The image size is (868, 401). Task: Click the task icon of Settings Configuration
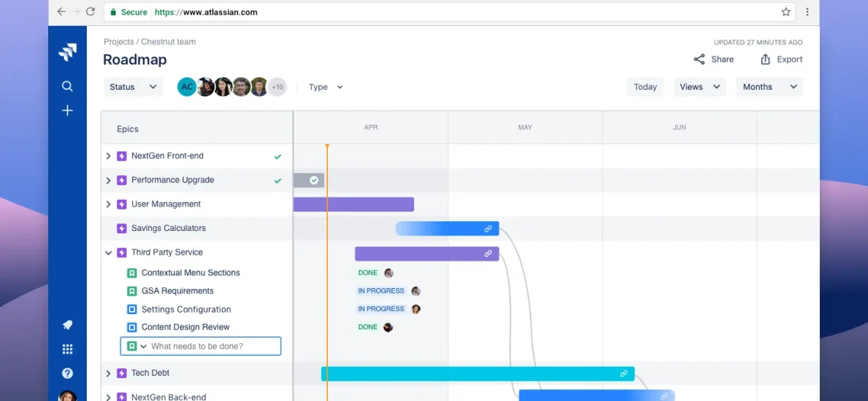pyautogui.click(x=132, y=310)
